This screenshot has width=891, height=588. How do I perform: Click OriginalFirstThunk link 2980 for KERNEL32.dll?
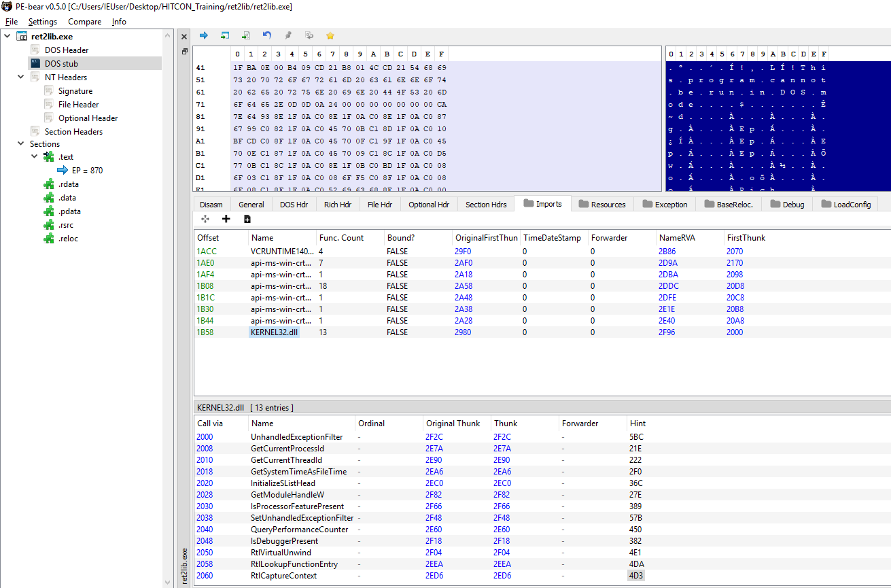point(462,332)
